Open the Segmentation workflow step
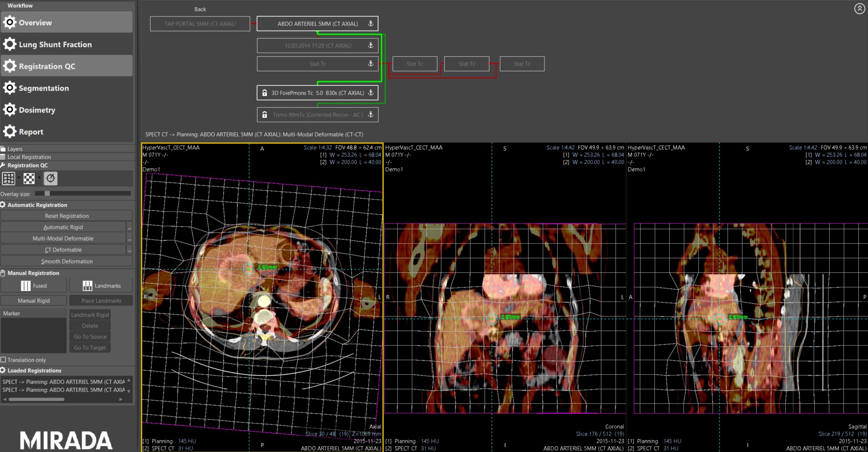The image size is (868, 452). (44, 88)
